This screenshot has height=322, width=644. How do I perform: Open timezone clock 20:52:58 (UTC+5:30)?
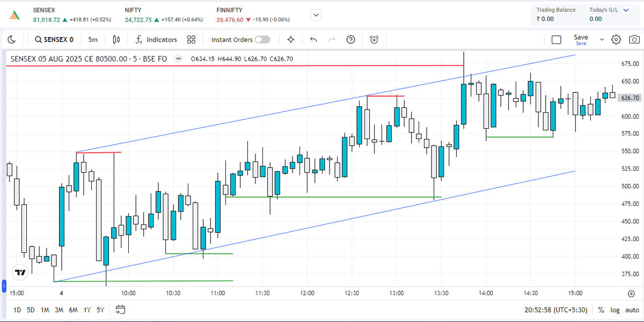click(556, 310)
